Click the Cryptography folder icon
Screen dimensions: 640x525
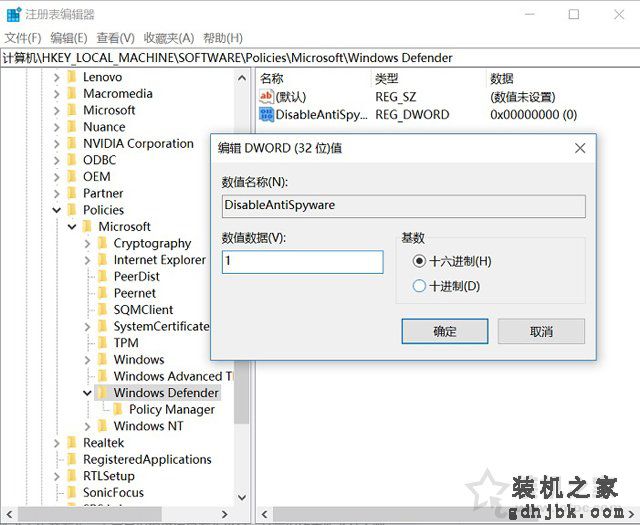103,243
